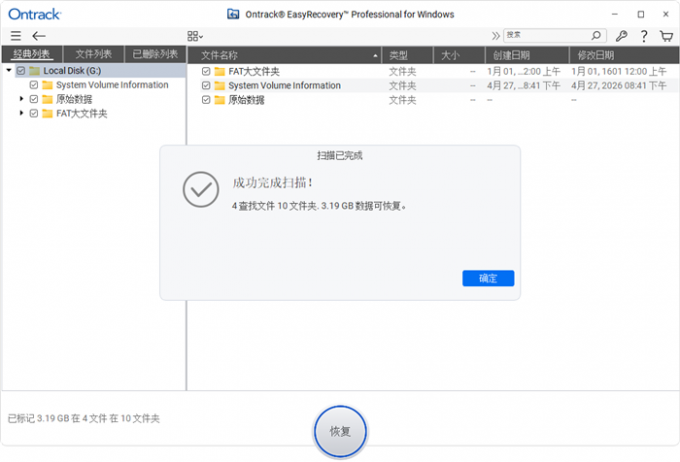Toggle Local Disk (G:) checkbox
The height and width of the screenshot is (462, 680).
[21, 70]
